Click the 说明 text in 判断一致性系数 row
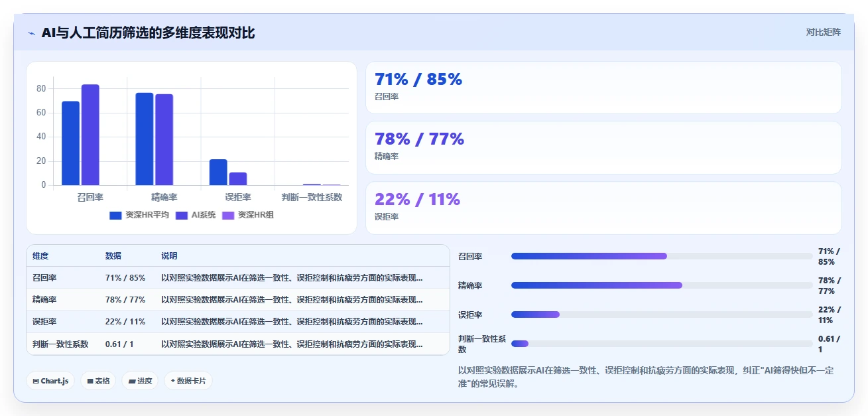The height and width of the screenshot is (416, 868). click(292, 344)
